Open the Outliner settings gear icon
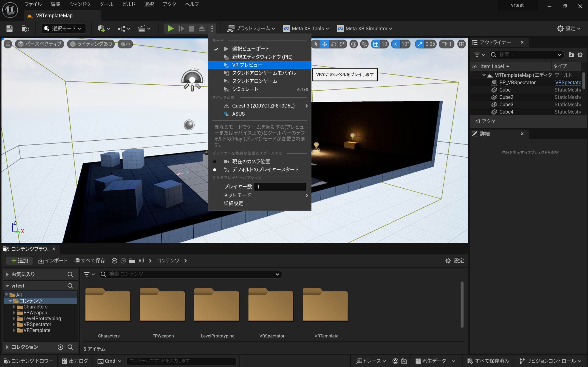The image size is (588, 367). pos(580,55)
